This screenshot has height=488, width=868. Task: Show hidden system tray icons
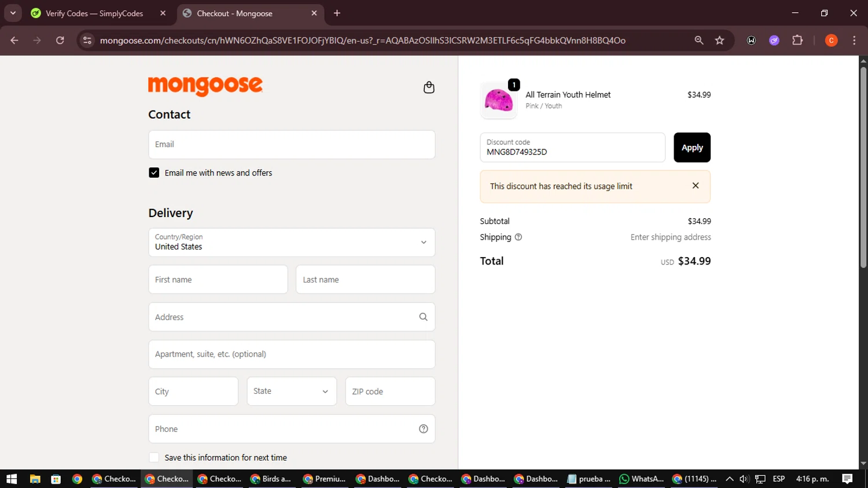pyautogui.click(x=730, y=479)
